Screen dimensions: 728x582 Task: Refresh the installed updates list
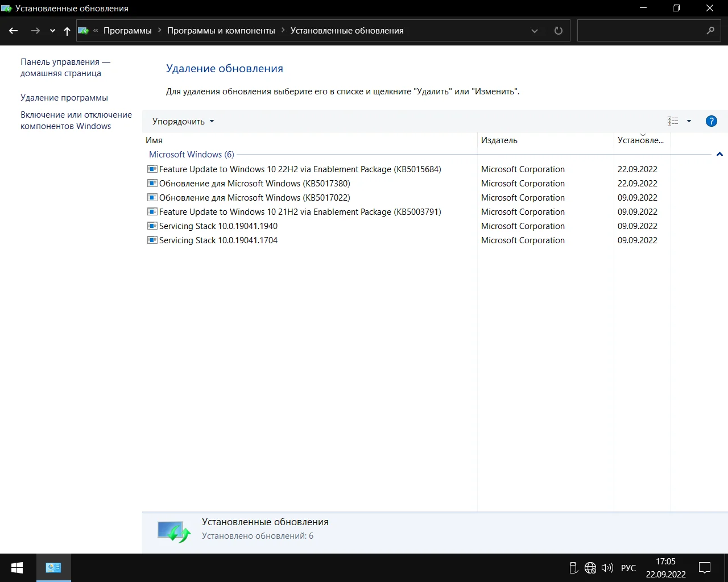[x=559, y=31]
